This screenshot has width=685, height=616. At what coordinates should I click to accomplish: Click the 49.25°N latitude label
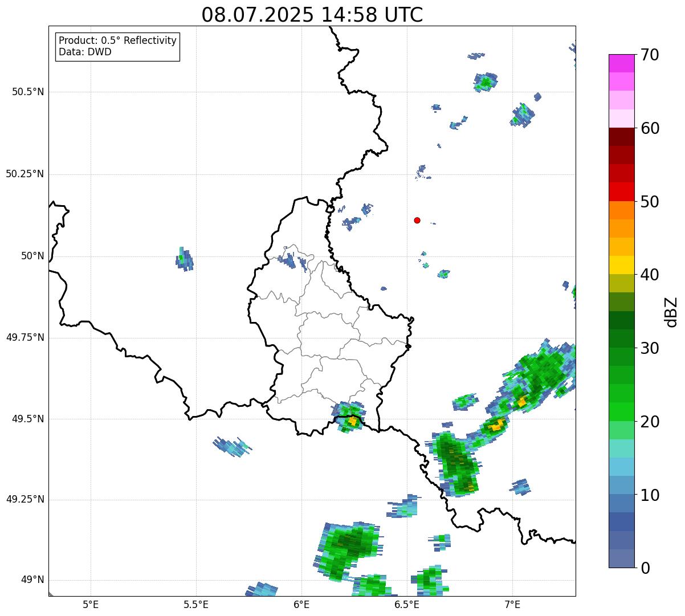tap(25, 500)
